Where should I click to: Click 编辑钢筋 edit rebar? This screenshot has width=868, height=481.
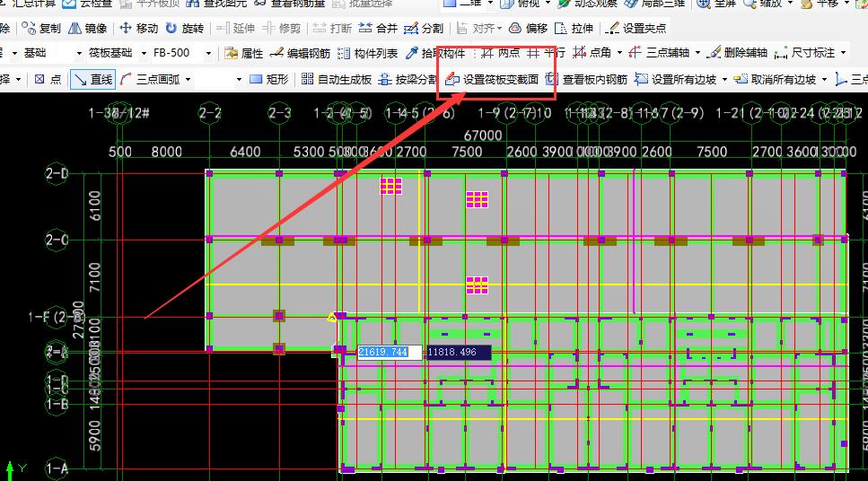click(x=301, y=53)
